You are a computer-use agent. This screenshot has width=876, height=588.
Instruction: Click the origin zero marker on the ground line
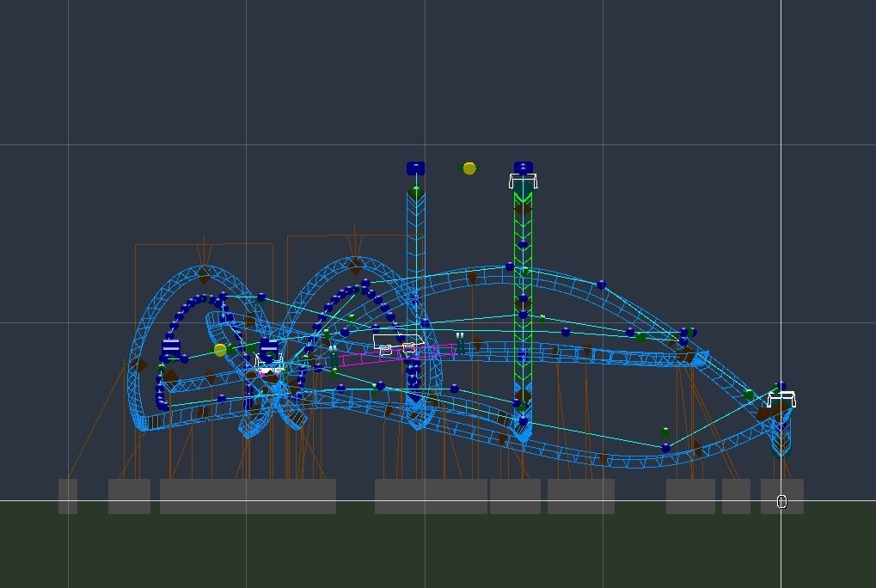coord(781,501)
